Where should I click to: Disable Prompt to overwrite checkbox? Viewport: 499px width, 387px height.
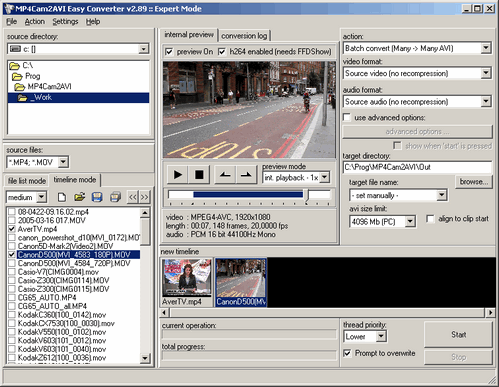pos(347,353)
